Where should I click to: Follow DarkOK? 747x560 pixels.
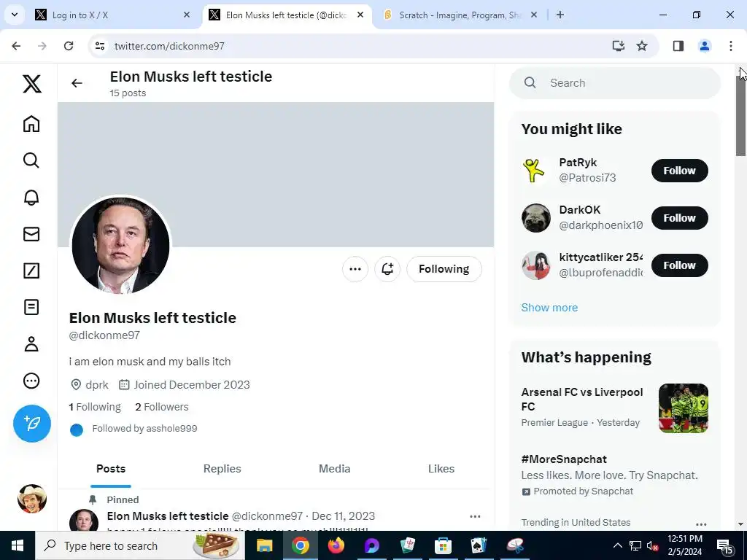click(680, 218)
